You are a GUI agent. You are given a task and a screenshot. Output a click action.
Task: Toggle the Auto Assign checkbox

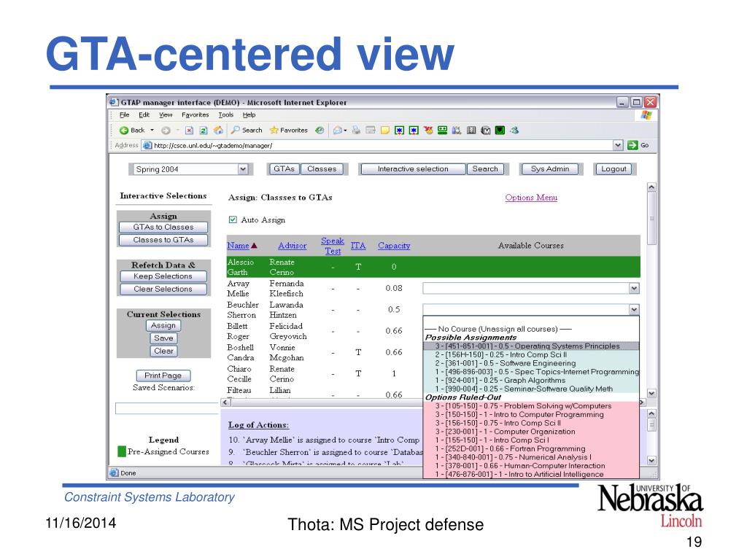[x=233, y=219]
